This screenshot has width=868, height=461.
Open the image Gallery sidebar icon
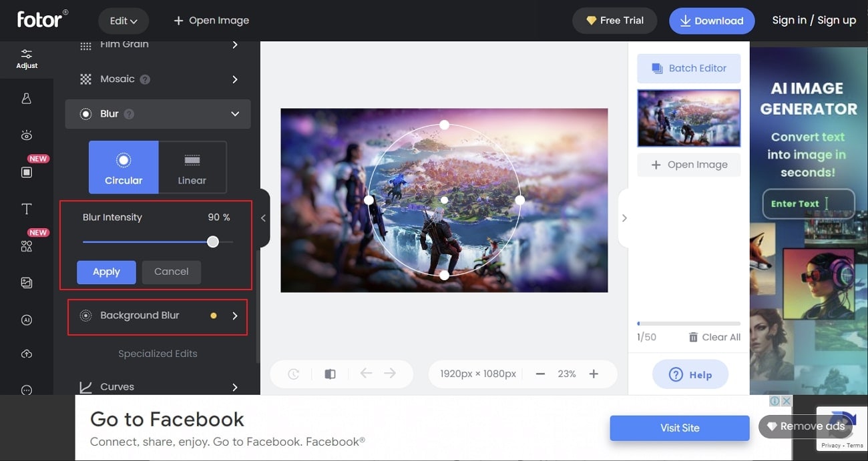[27, 283]
